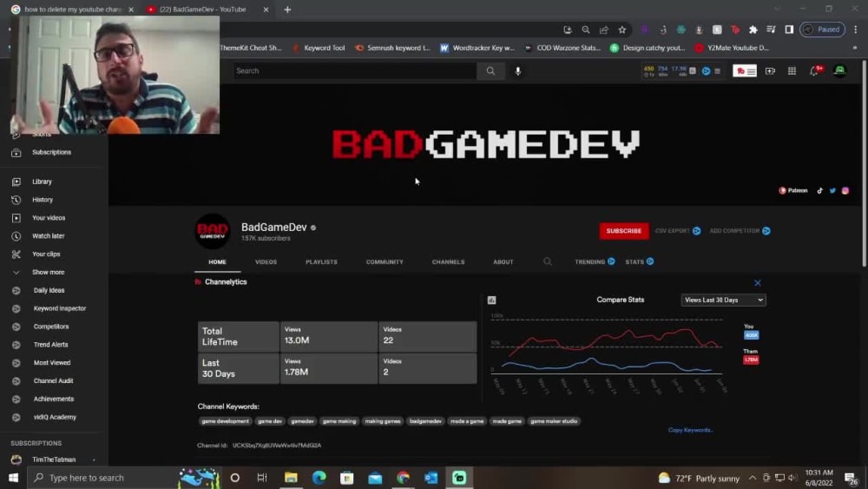Switch to Home channel tab
This screenshot has height=489, width=868.
tap(217, 262)
